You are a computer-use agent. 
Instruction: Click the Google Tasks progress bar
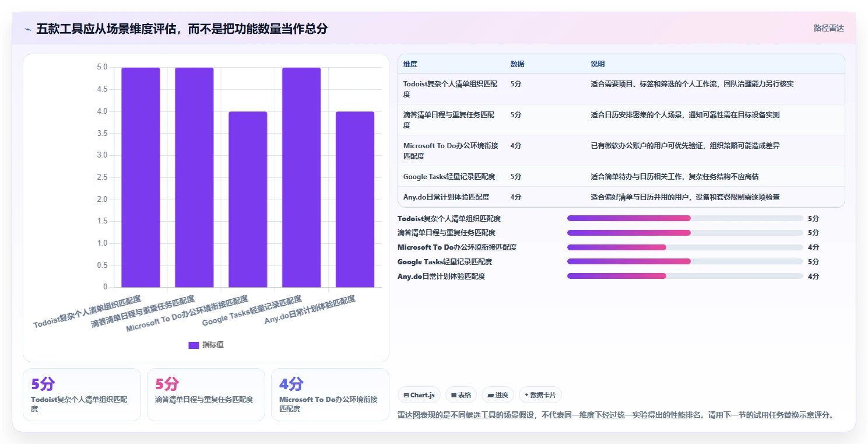point(685,261)
